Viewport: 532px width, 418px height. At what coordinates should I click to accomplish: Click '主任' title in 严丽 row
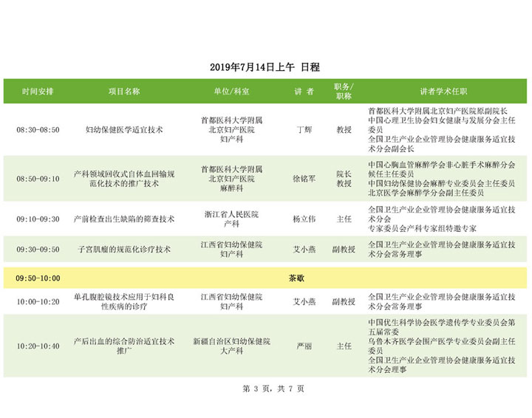point(344,346)
